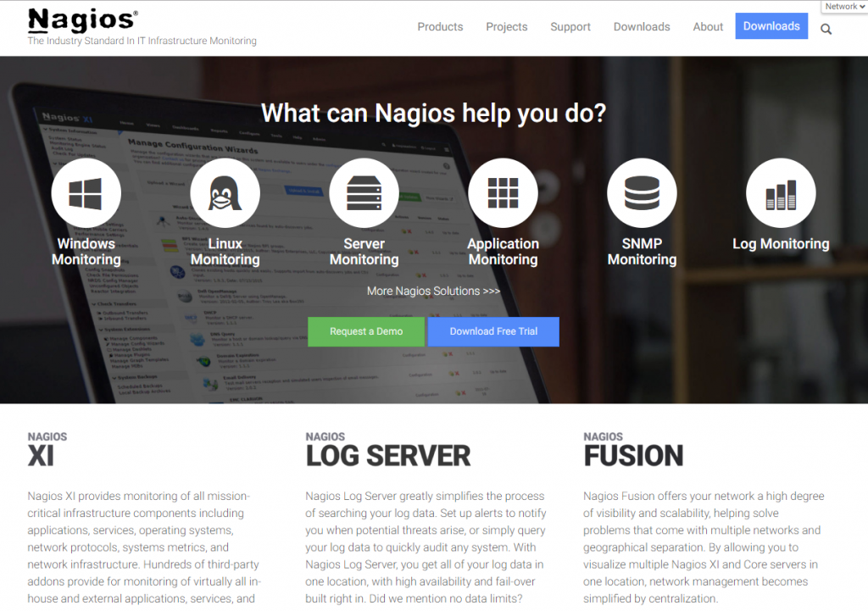
Task: Click the paragraph starting 'Nagios Fusion offers your network'
Action: (704, 547)
